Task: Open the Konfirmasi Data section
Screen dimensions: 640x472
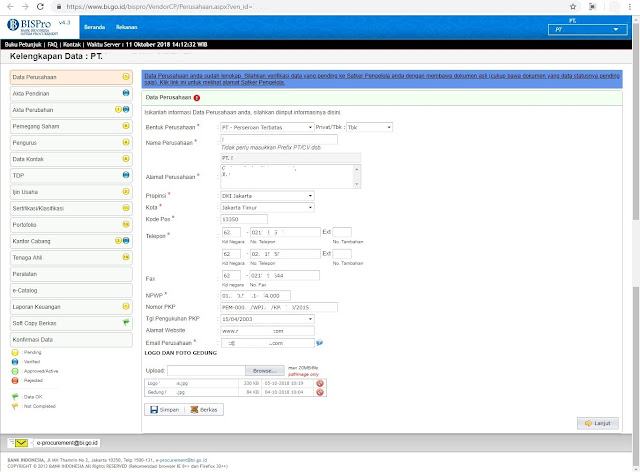Action: [71, 339]
